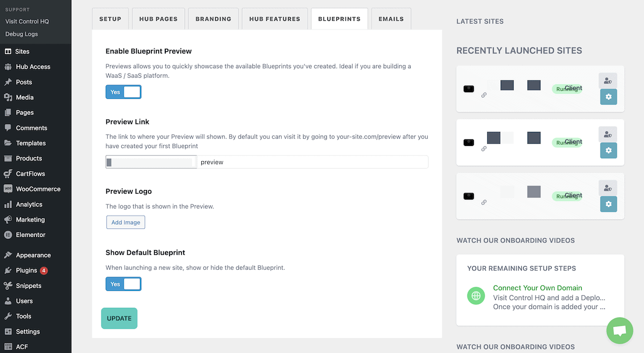This screenshot has height=353, width=644.
Task: Click the YOUR REMAINING SETUP STEPS text
Action: pyautogui.click(x=522, y=268)
